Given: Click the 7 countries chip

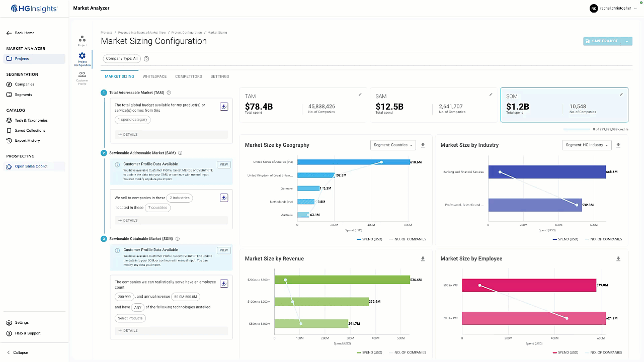Looking at the screenshot, I should coord(158,208).
